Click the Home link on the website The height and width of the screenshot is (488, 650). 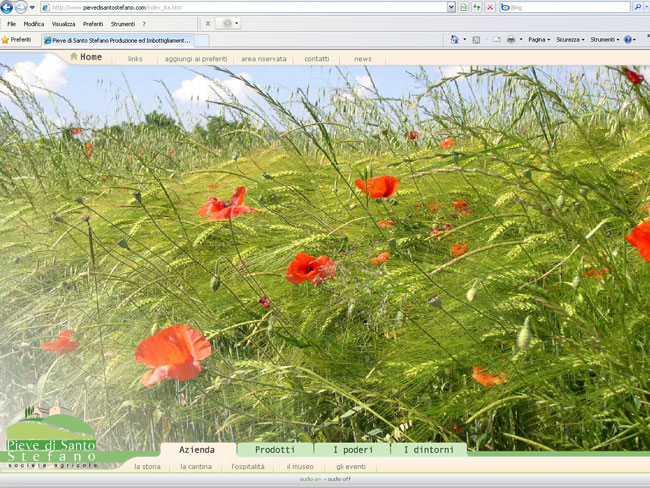point(86,57)
